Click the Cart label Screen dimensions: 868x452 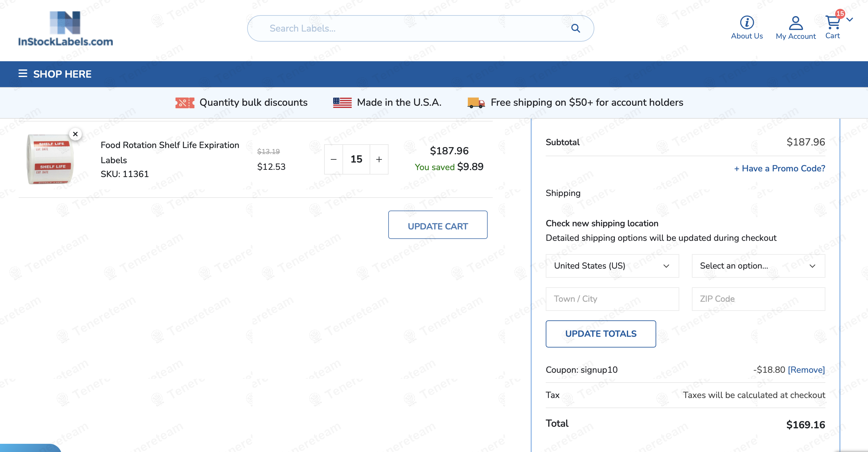[x=832, y=36]
